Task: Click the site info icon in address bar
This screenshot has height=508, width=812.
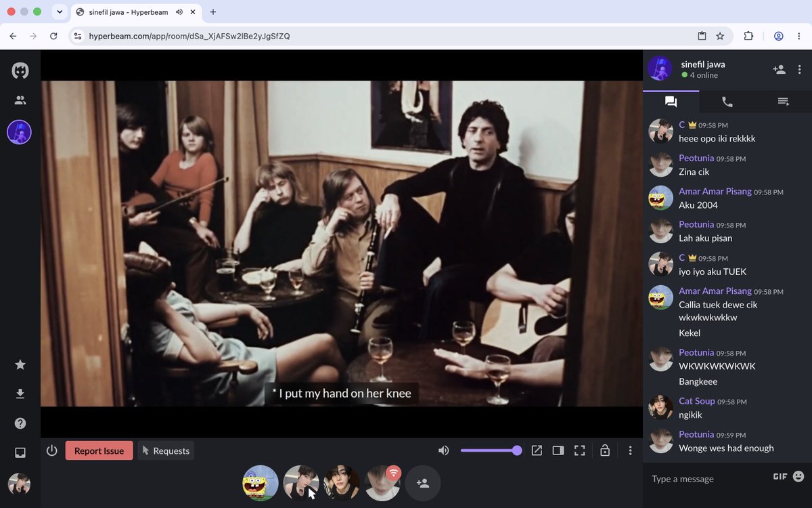Action: coord(78,36)
